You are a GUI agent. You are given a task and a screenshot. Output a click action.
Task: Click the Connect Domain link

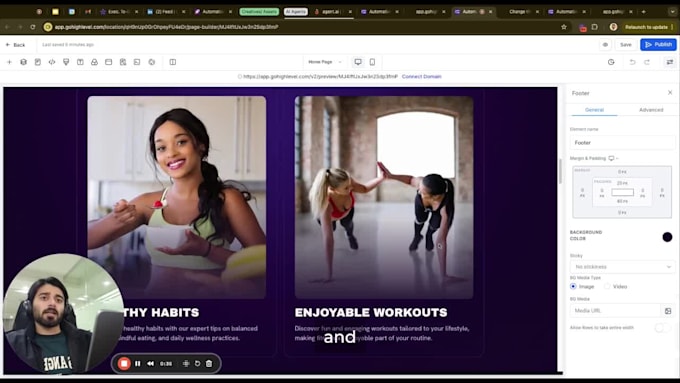coord(421,76)
